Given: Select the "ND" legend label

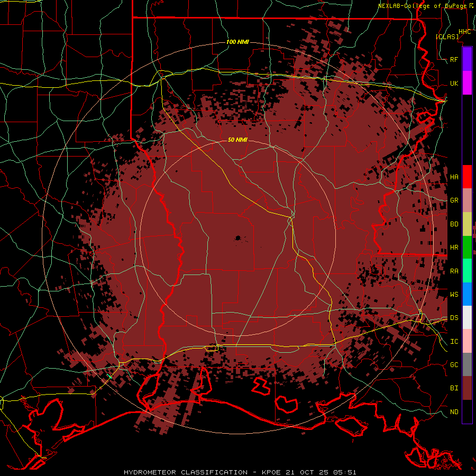Looking at the screenshot, I should (x=454, y=412).
